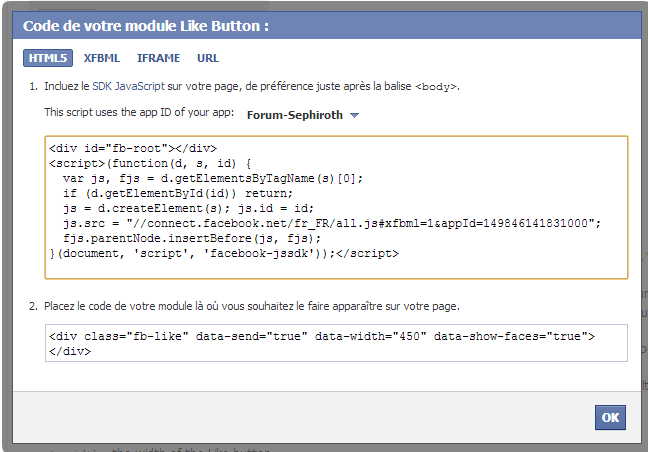Select the IFRAME tab
The image size is (648, 452).
coord(158,58)
